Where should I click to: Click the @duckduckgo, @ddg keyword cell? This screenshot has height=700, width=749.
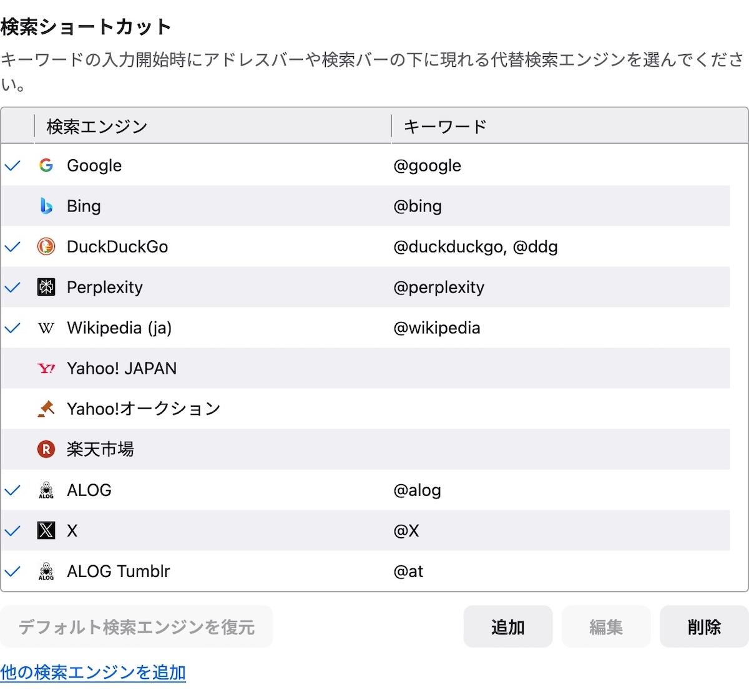coord(476,246)
